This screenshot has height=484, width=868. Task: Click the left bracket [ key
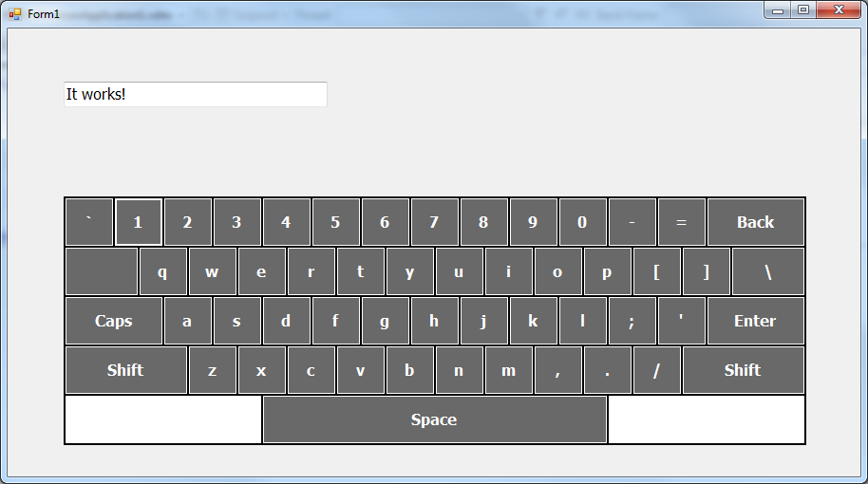pyautogui.click(x=656, y=271)
